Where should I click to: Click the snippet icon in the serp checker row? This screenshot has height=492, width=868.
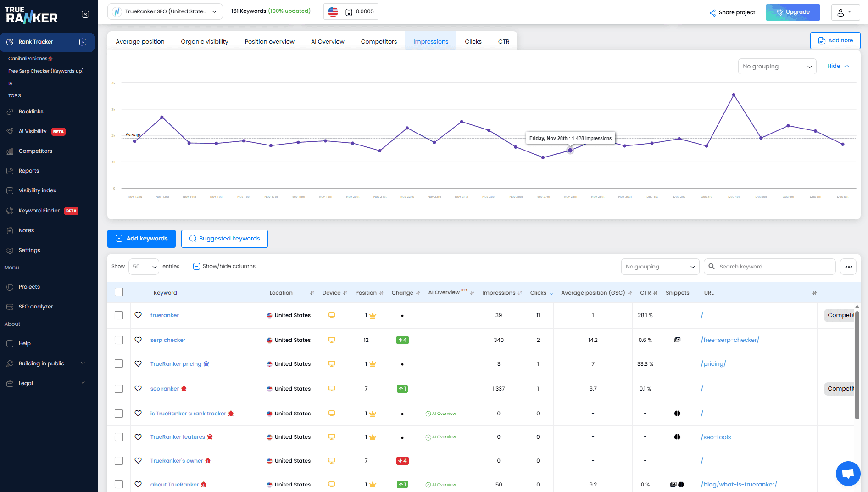[677, 340]
